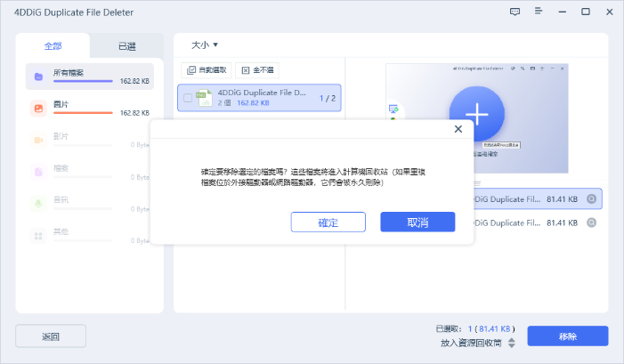This screenshot has height=364, width=624.
Task: Switch to the 已選 tab
Action: coord(127,46)
